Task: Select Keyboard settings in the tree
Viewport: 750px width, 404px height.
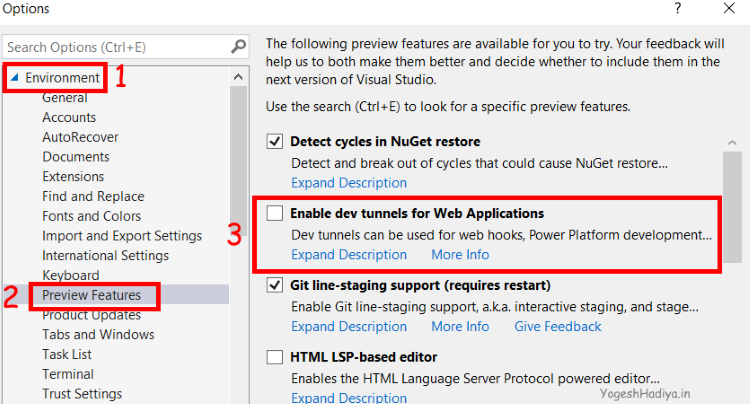Action: pyautogui.click(x=71, y=275)
